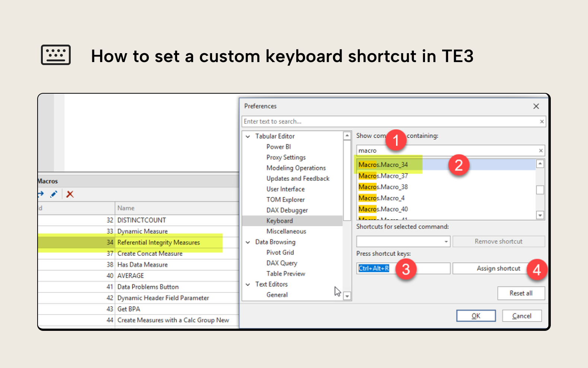Select the Has Data Measure macro
The image size is (588, 368).
pyautogui.click(x=138, y=265)
